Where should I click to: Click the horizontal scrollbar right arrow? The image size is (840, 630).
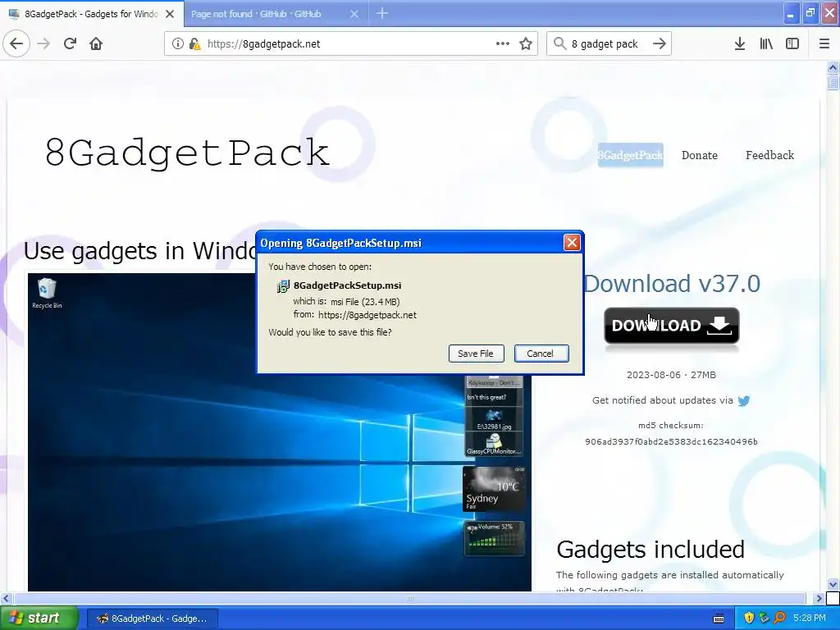coord(819,598)
